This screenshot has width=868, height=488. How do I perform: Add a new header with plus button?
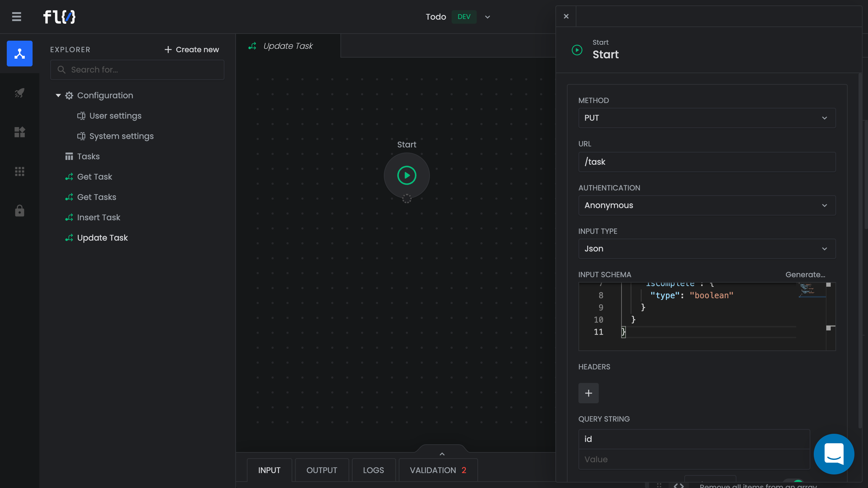point(588,393)
